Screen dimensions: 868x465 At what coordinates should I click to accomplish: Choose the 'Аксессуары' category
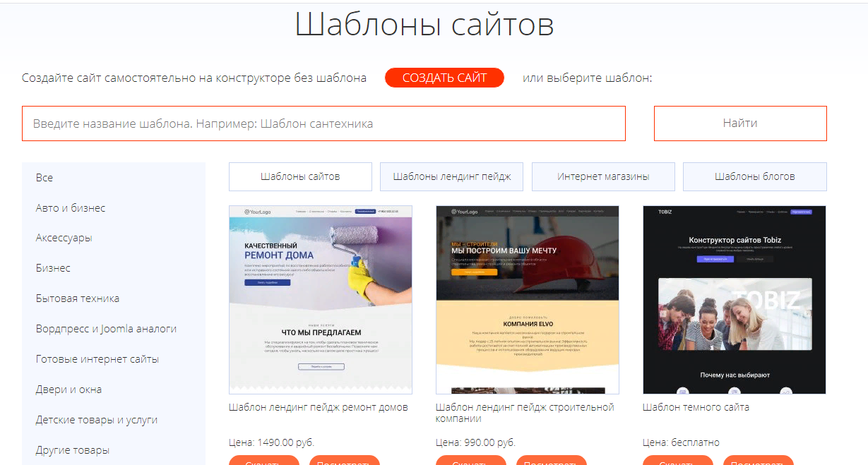(x=64, y=238)
